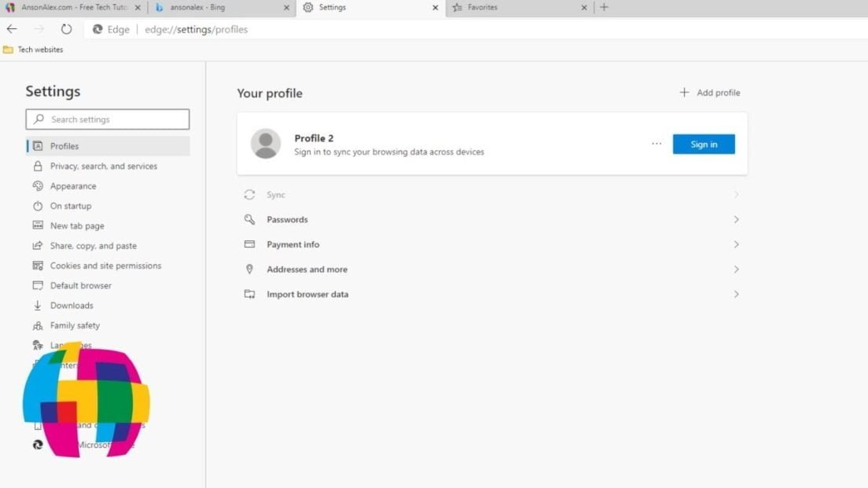The width and height of the screenshot is (868, 488).
Task: Open the Tech websites favorites folder
Action: click(x=33, y=49)
